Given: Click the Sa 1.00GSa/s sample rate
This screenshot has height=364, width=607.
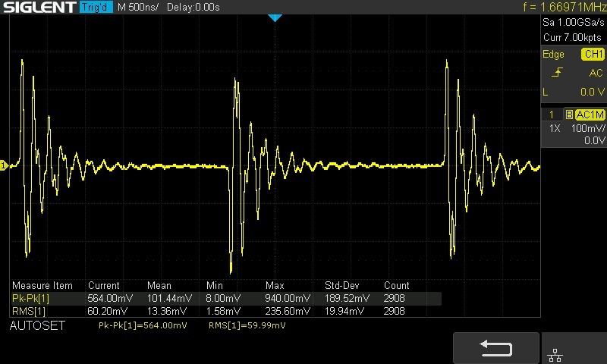Looking at the screenshot, I should coord(574,23).
